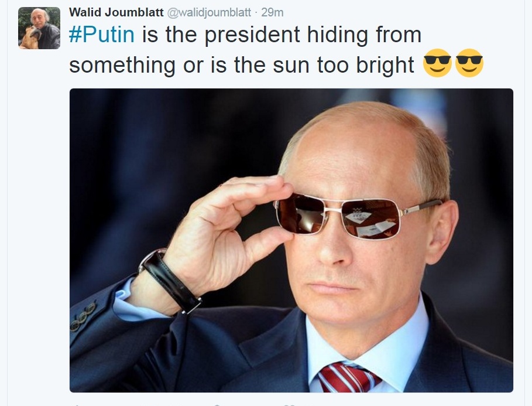This screenshot has width=532, height=406.
Task: Click the cut-off reply icon below photo
Action: coord(77,405)
